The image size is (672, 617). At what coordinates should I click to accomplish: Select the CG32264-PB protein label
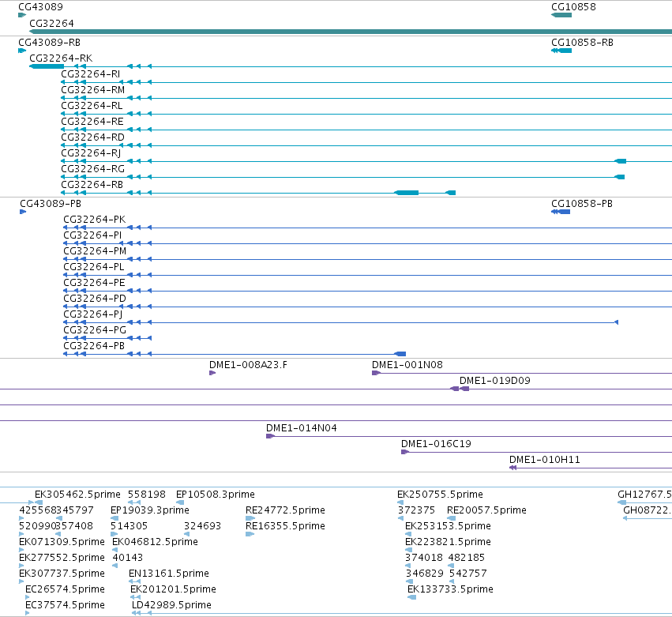[x=94, y=346]
